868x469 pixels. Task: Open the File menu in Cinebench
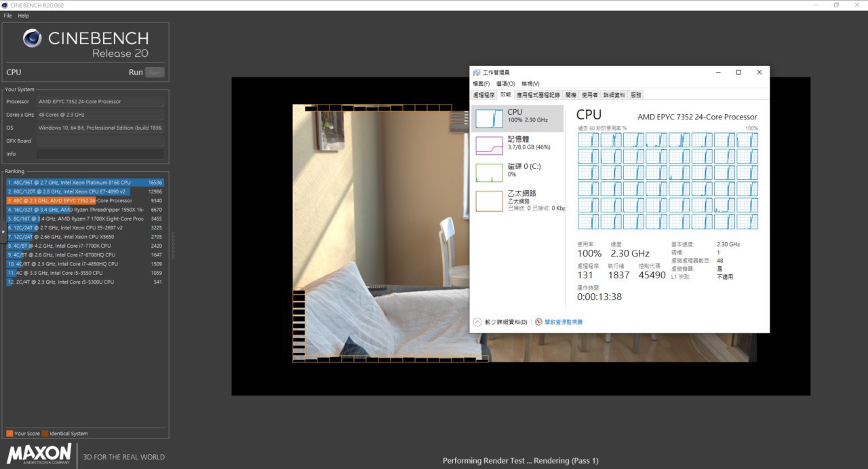(x=7, y=16)
